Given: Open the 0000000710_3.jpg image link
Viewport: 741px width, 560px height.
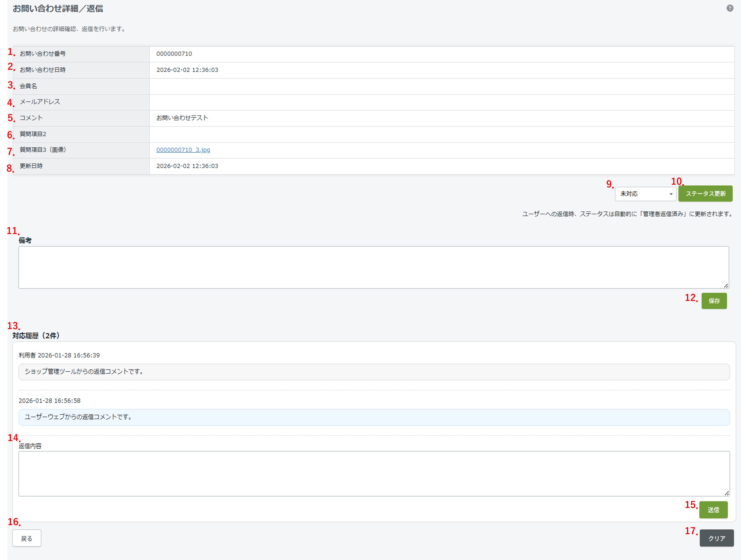Looking at the screenshot, I should [x=183, y=150].
